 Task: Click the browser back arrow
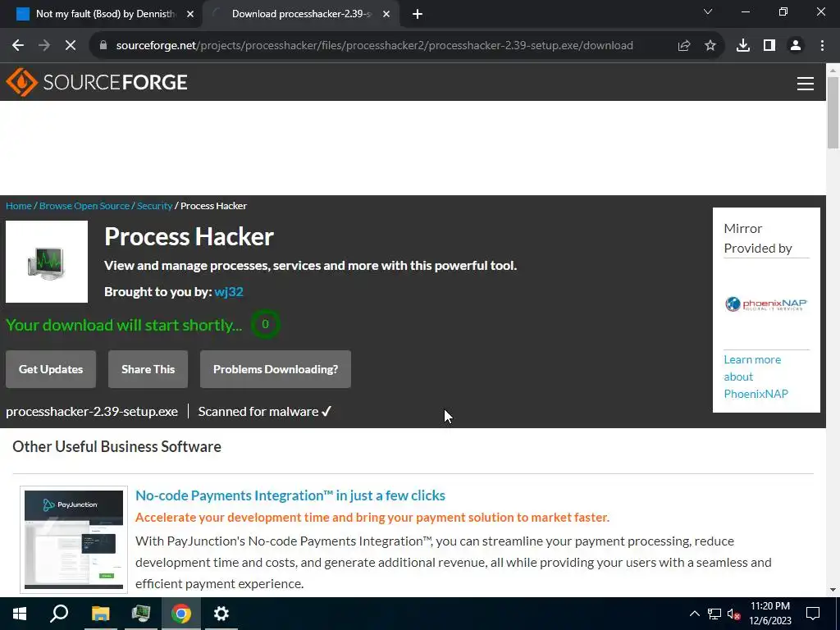[18, 46]
